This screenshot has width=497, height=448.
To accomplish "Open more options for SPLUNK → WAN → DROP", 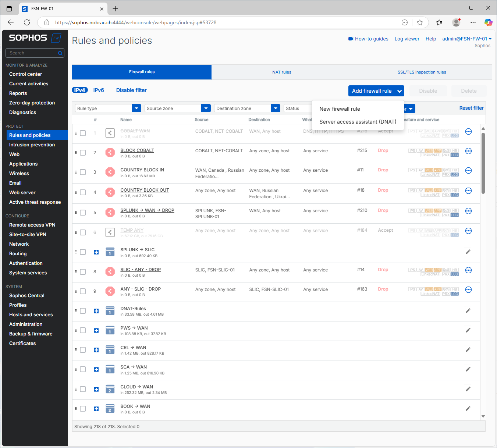I will [x=468, y=211].
